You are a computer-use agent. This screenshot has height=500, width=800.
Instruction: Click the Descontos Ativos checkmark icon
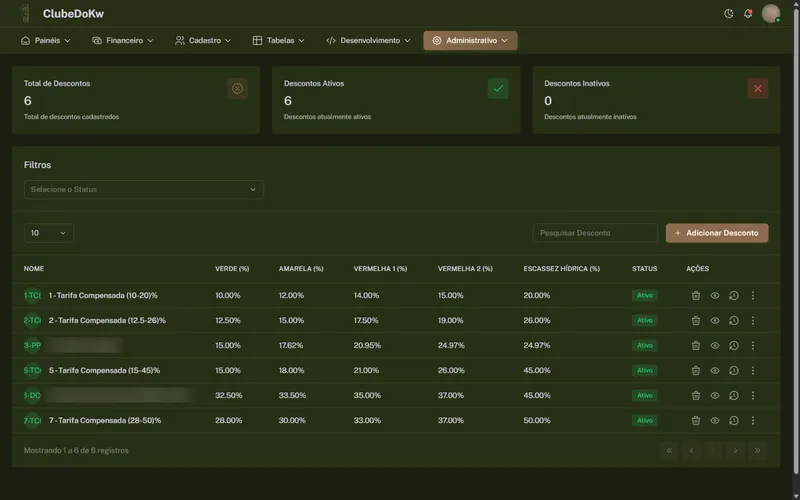point(498,88)
